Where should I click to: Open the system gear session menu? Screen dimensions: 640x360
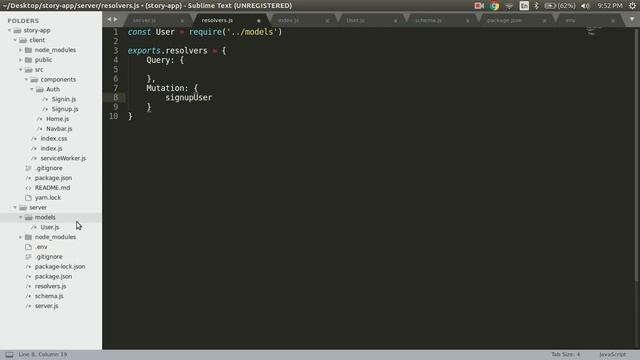[x=632, y=6]
